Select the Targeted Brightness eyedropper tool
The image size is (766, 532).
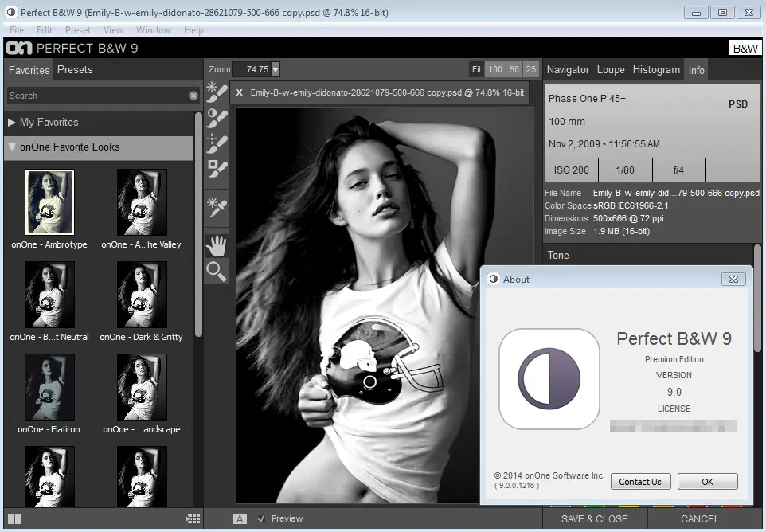(x=217, y=207)
